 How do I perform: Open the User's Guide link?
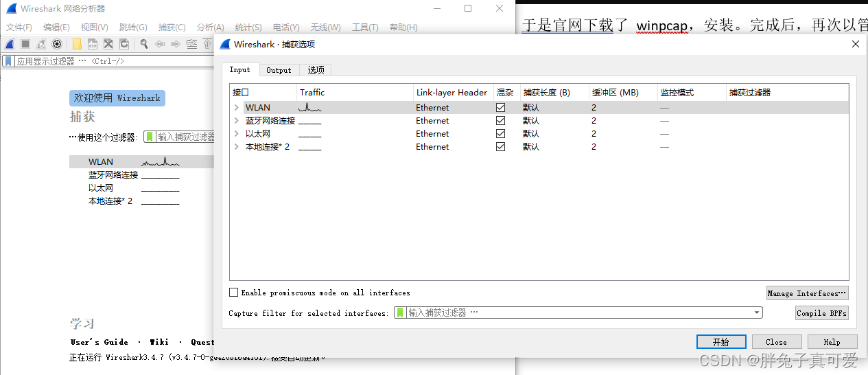99,342
